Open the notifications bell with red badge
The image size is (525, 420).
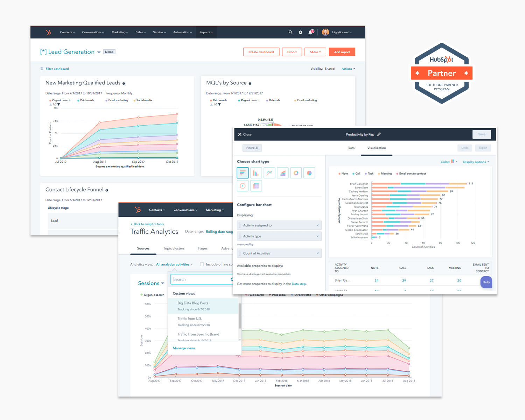tap(311, 32)
